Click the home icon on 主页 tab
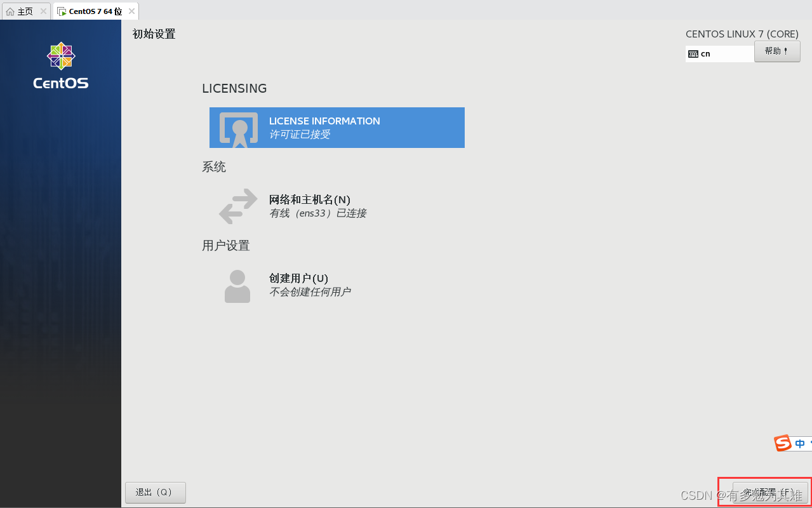Viewport: 812px width, 508px height. (10, 11)
